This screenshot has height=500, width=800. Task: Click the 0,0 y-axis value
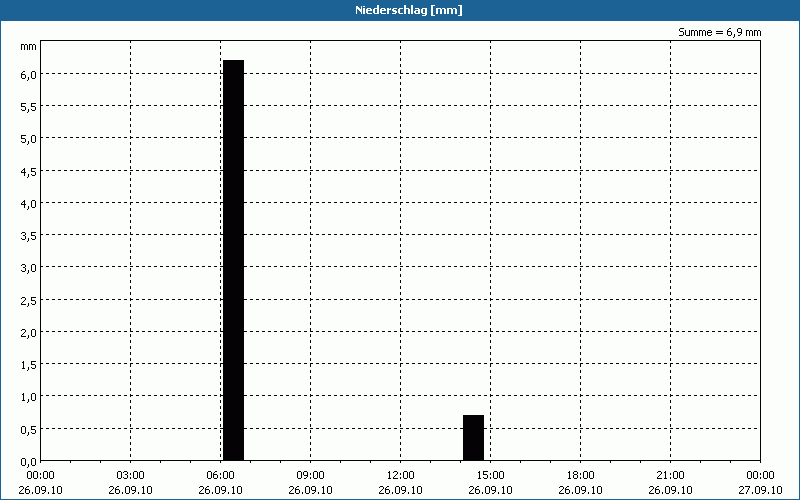(28, 462)
